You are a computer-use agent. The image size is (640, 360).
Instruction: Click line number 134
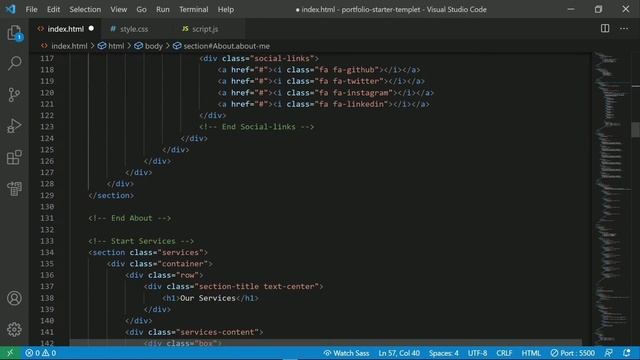(x=47, y=253)
